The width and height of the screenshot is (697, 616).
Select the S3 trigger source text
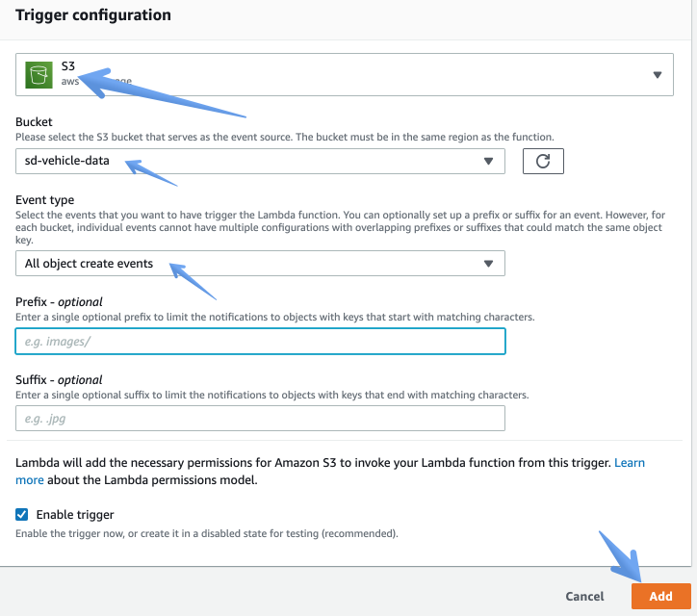pos(68,66)
